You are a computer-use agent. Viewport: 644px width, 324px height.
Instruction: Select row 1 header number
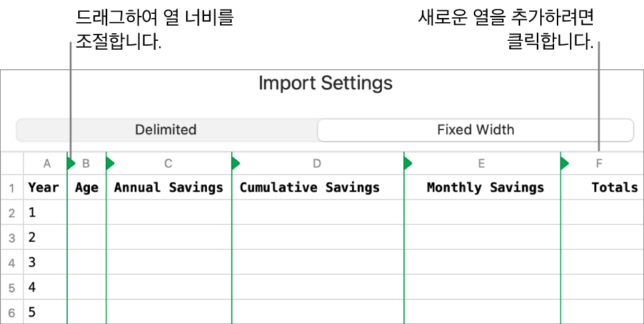click(x=12, y=188)
